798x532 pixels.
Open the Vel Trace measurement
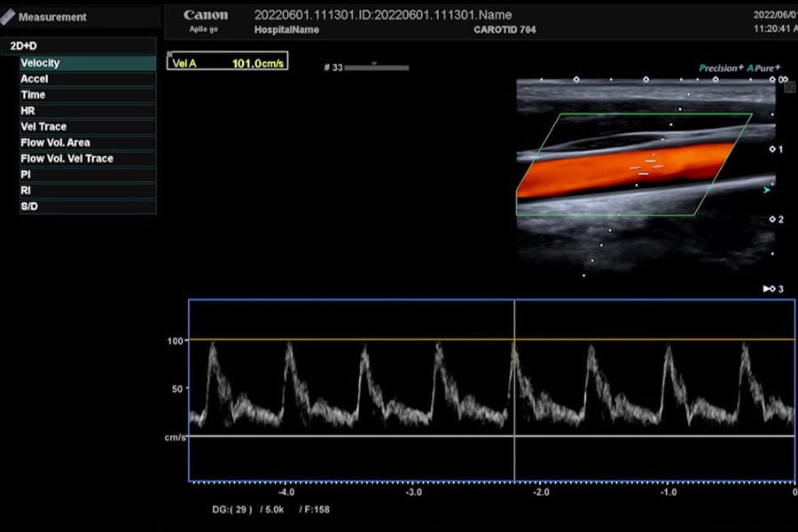[88, 127]
